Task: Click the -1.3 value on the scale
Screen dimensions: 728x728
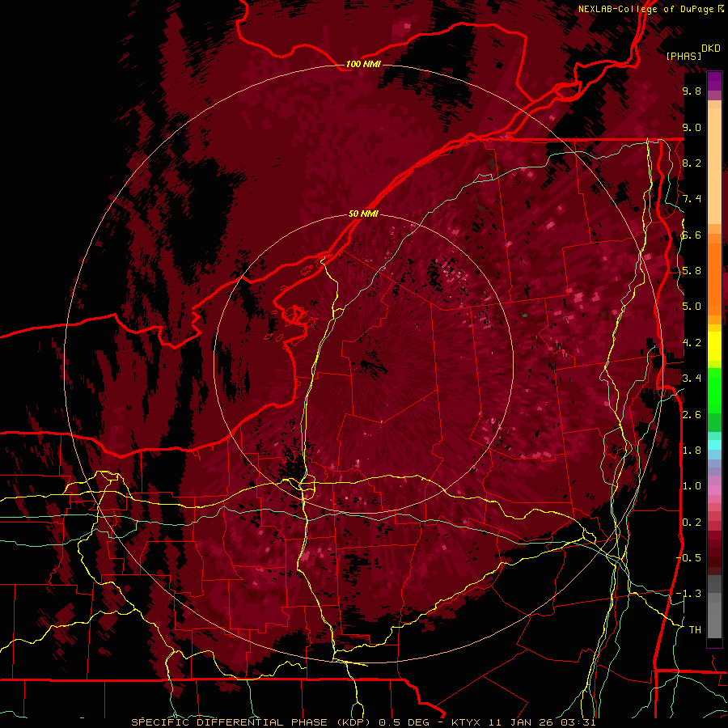Action: pos(688,594)
